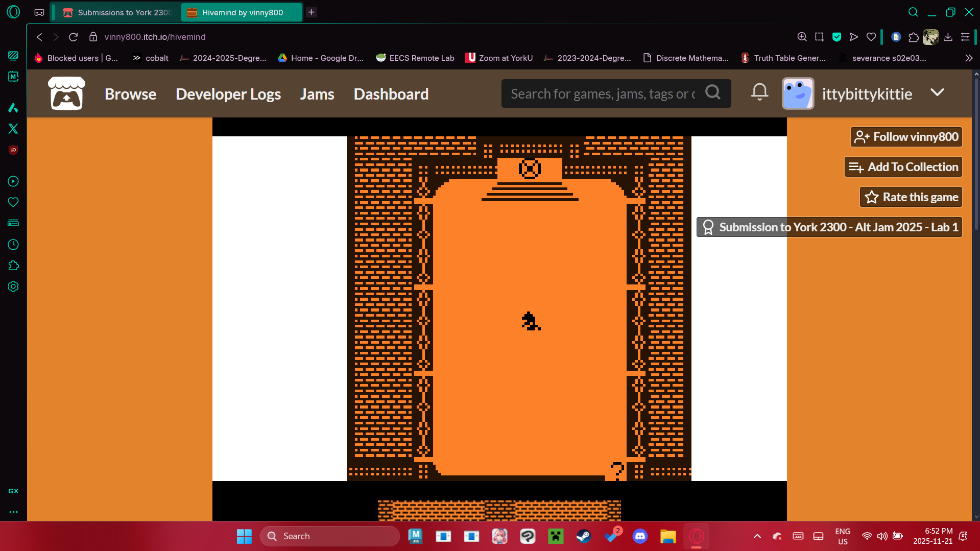Image resolution: width=980 pixels, height=551 pixels.
Task: Open a new browser tab
Action: pos(312,12)
